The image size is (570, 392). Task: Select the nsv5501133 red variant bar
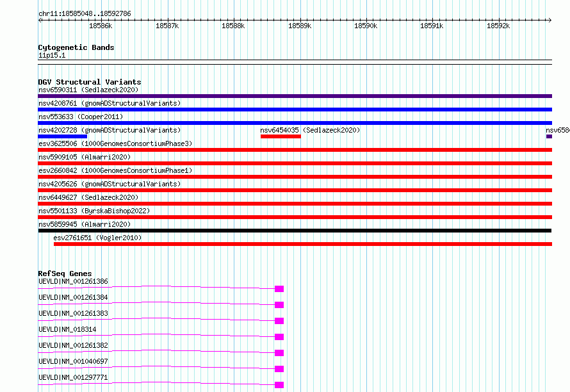click(295, 217)
